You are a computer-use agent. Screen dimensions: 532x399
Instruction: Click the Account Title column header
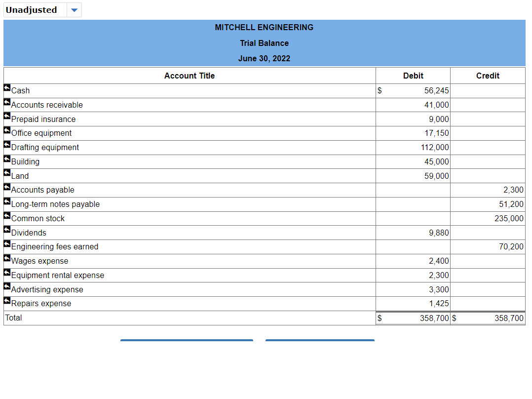(x=190, y=76)
